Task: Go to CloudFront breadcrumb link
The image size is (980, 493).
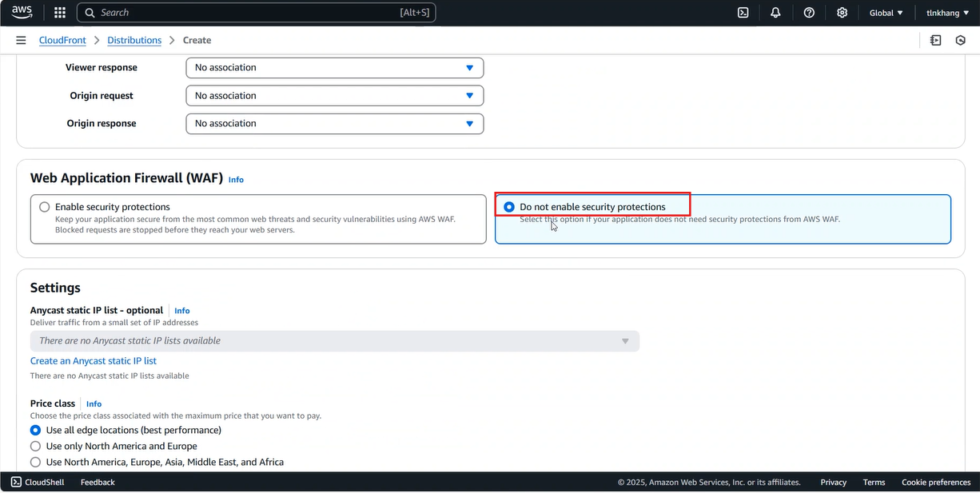Action: click(x=62, y=40)
